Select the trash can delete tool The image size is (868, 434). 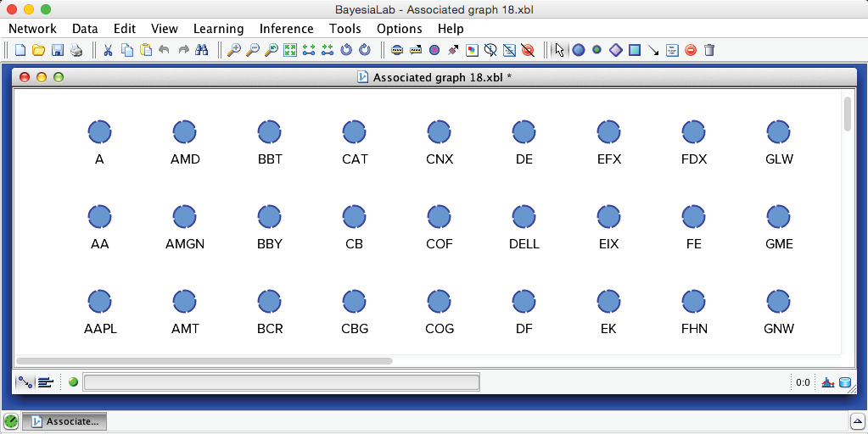tap(709, 50)
